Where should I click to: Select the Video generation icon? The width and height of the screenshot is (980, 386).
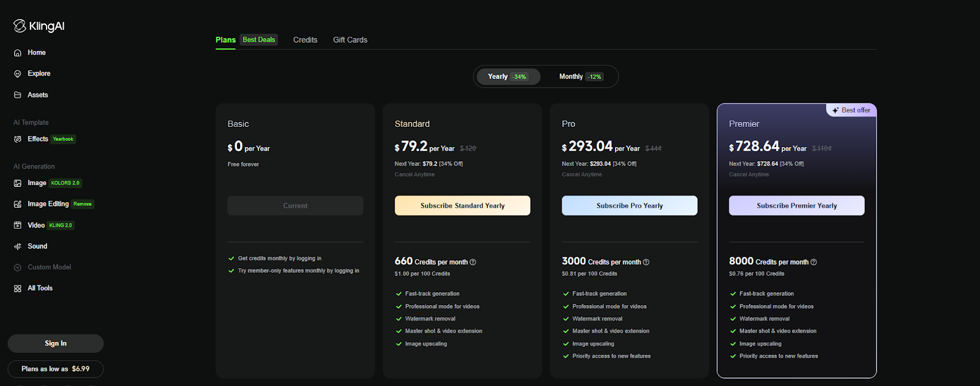pos(18,225)
